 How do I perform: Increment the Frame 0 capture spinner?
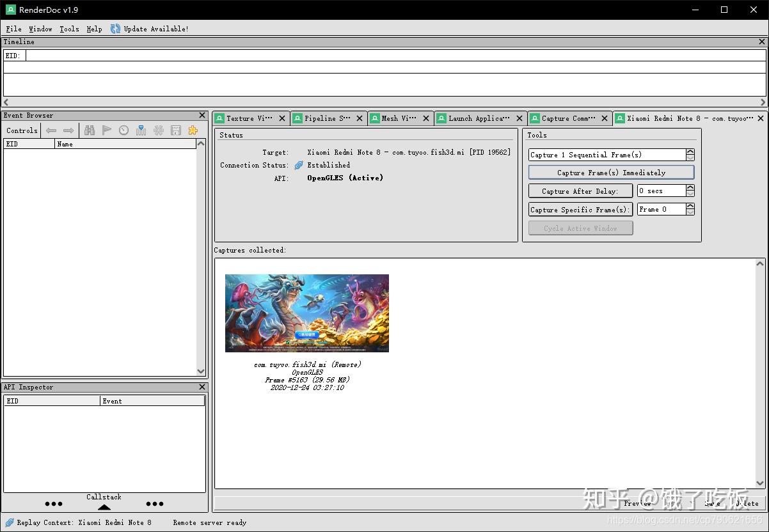click(690, 206)
